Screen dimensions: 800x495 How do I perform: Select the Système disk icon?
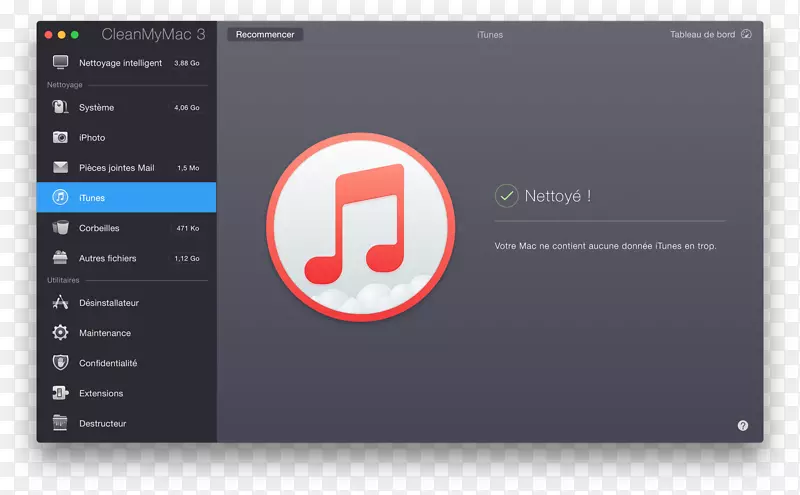[60, 108]
